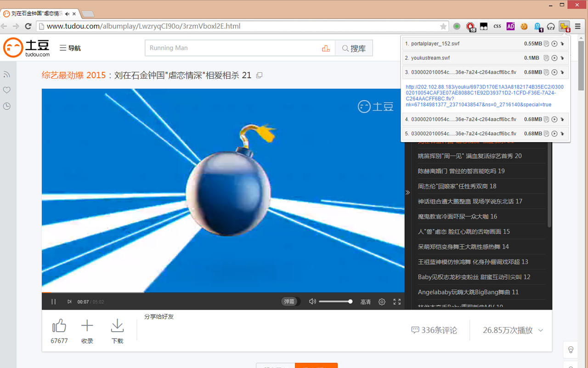Play episode 神话组合遭大鹏整蛊 17
Viewport: 588px width, 368px height.
[x=470, y=201]
